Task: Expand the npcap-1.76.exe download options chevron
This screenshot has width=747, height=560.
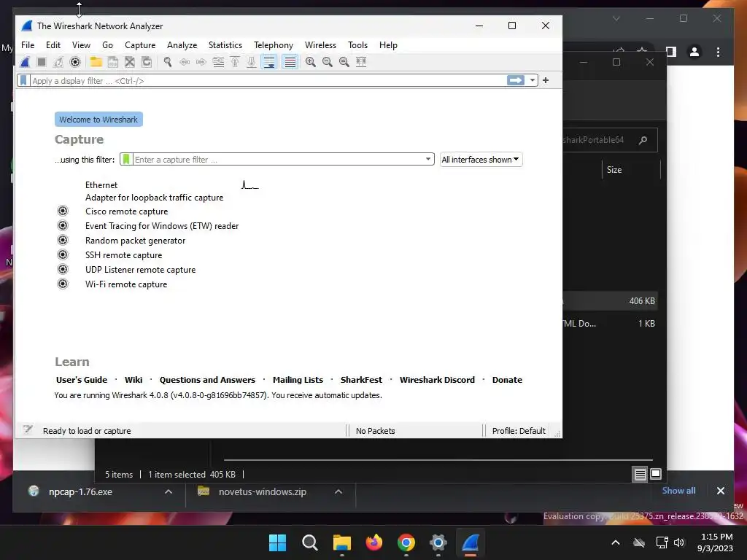Action: pos(169,491)
